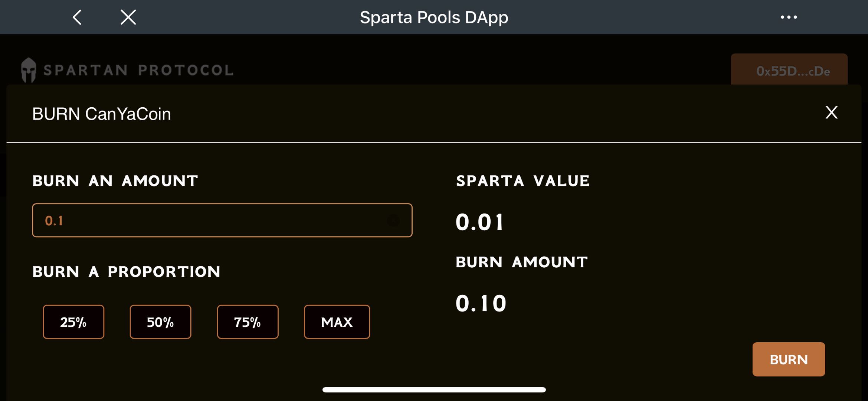Tap the home indicator bar at bottom
868x401 pixels.
434,389
